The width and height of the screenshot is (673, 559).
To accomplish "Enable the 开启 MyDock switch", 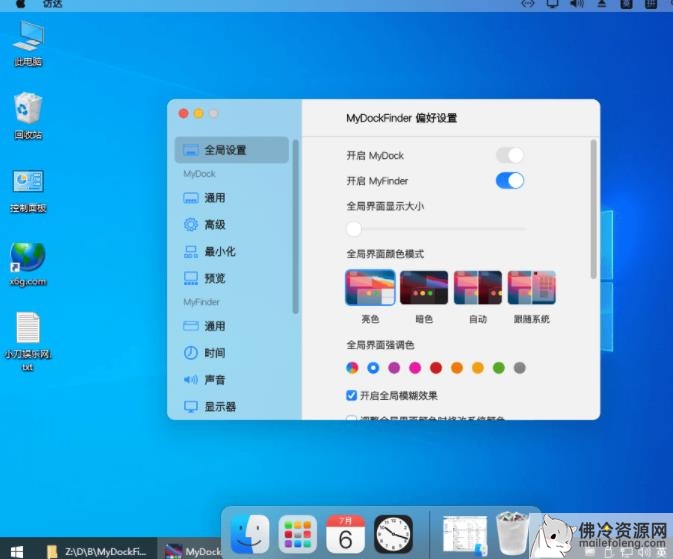I will click(x=510, y=155).
